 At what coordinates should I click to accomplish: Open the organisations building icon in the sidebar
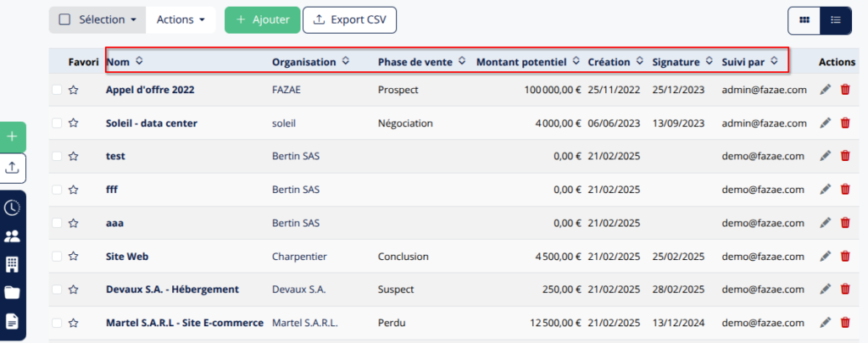[12, 265]
